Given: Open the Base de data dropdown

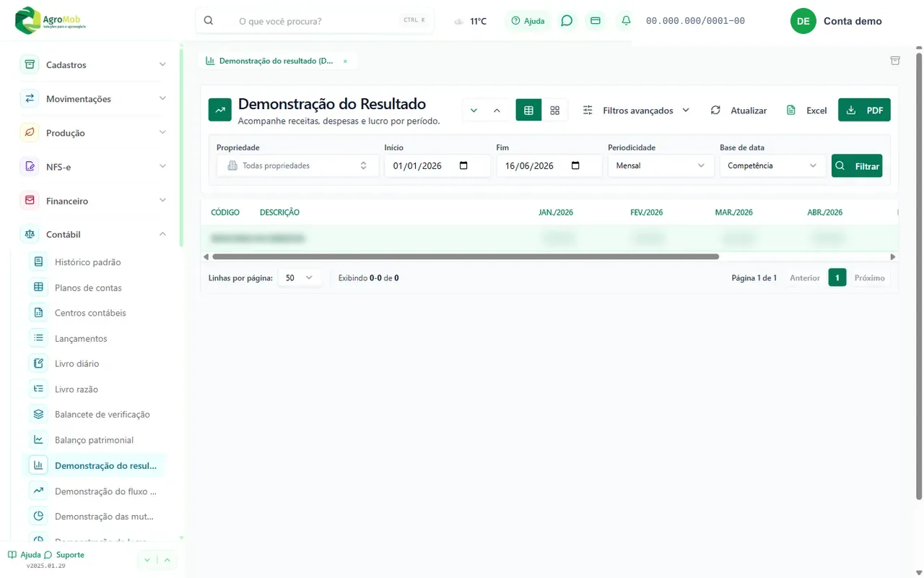Looking at the screenshot, I should point(772,165).
